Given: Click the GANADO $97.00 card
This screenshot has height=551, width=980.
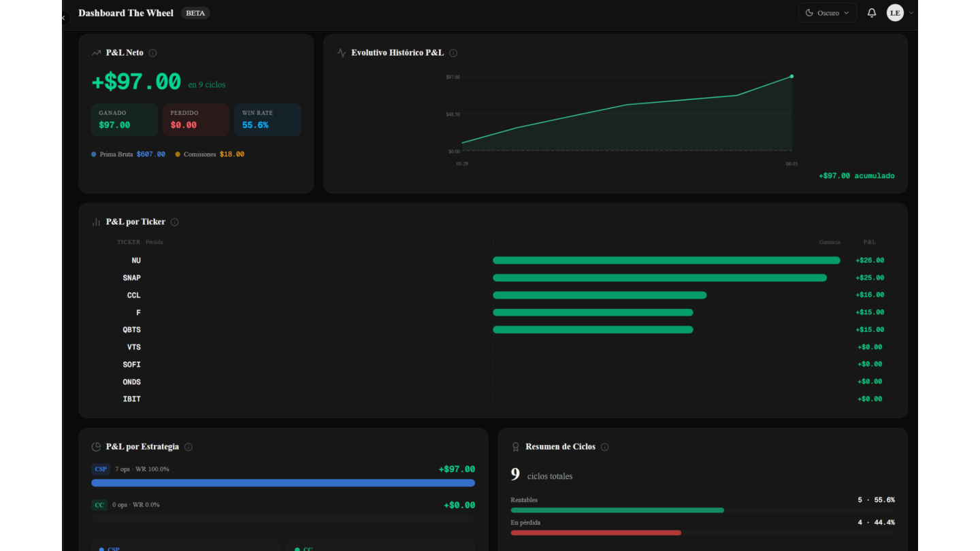Looking at the screenshot, I should 125,120.
